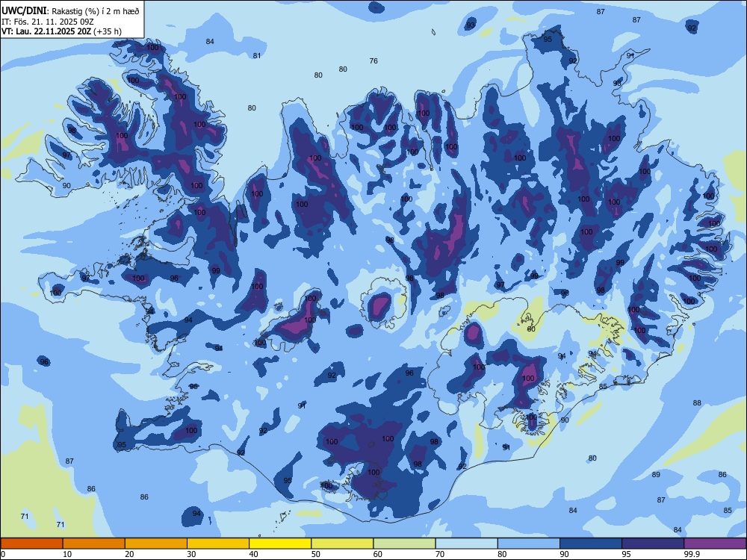Click the amber 20–30 legend swatch
The width and height of the screenshot is (747, 560).
(156, 544)
